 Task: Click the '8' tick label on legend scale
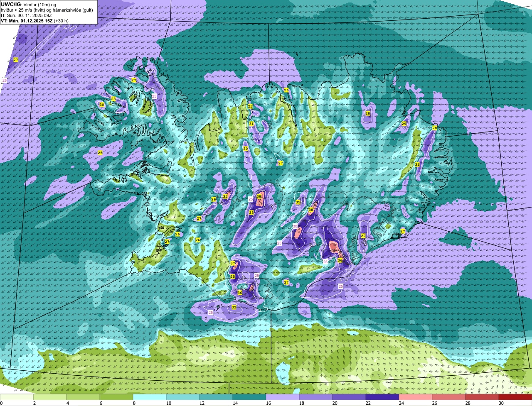pyautogui.click(x=134, y=403)
